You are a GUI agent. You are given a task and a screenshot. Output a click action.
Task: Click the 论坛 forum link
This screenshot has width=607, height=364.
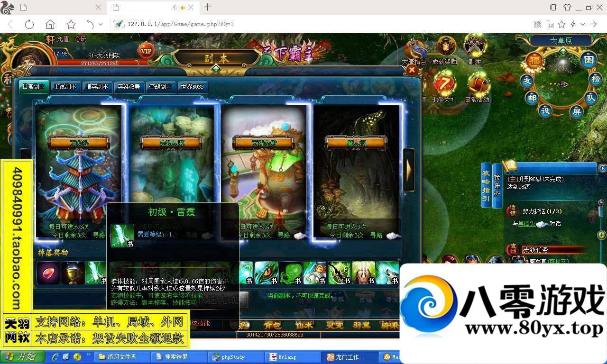click(x=80, y=39)
